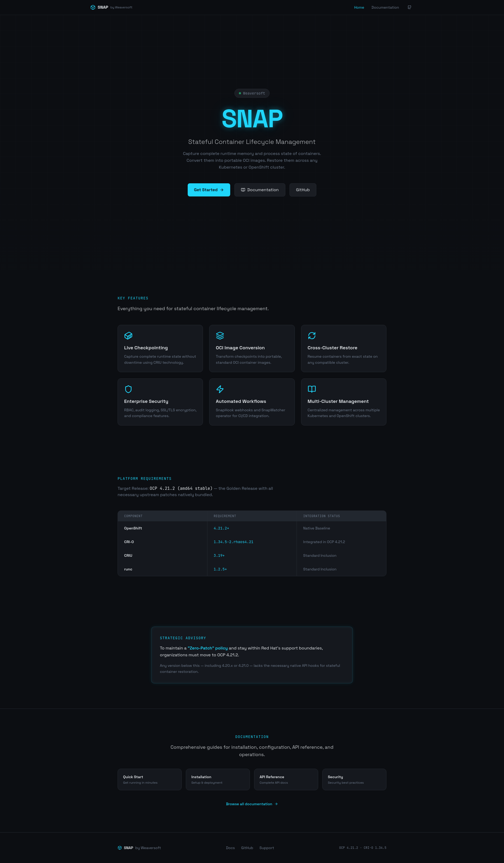Click the Automated Workflows lightning icon

click(x=220, y=389)
